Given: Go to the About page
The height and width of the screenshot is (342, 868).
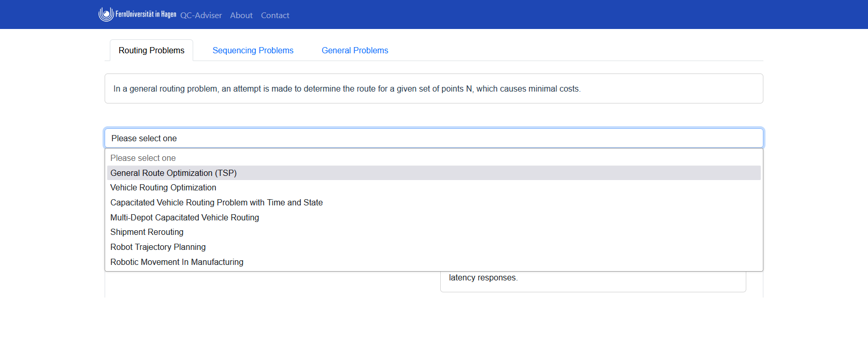Looking at the screenshot, I should (x=241, y=16).
